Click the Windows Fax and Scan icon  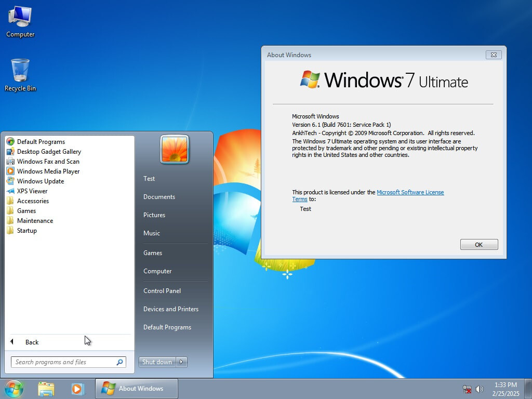click(10, 161)
